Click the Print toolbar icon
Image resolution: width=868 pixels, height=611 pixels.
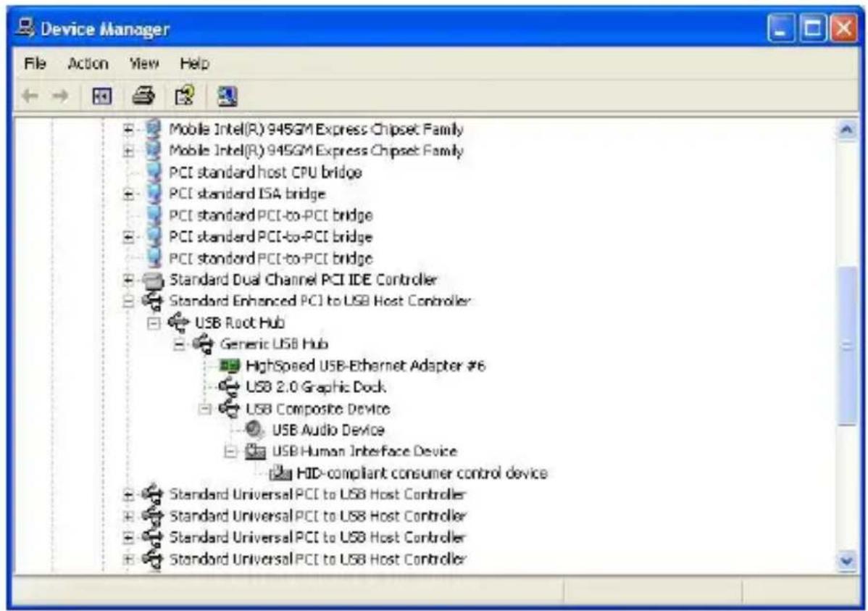coord(143,96)
